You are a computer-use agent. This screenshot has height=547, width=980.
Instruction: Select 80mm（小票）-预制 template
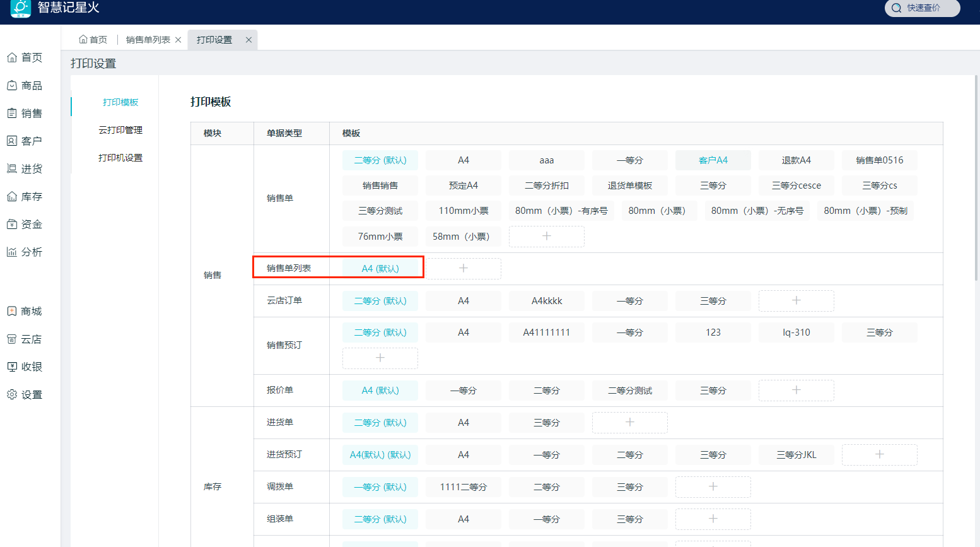(866, 211)
